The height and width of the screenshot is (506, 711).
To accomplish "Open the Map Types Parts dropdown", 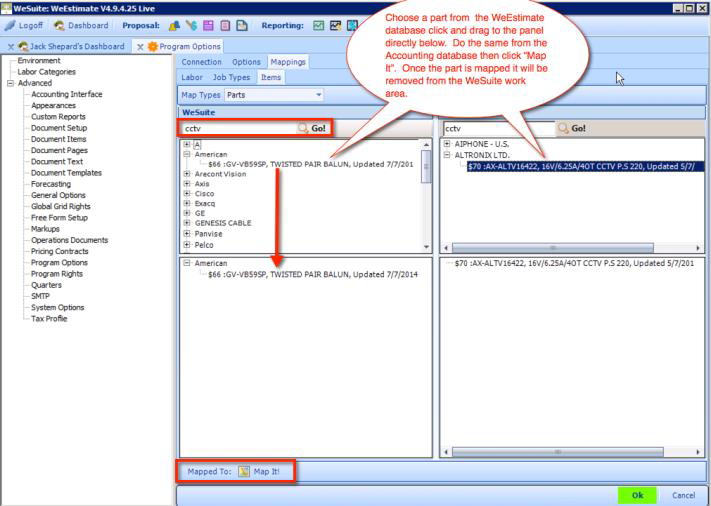I will tap(274, 95).
